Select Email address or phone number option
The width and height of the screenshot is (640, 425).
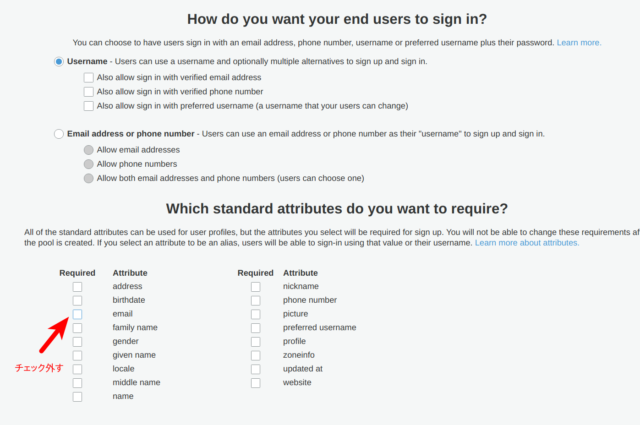click(59, 133)
